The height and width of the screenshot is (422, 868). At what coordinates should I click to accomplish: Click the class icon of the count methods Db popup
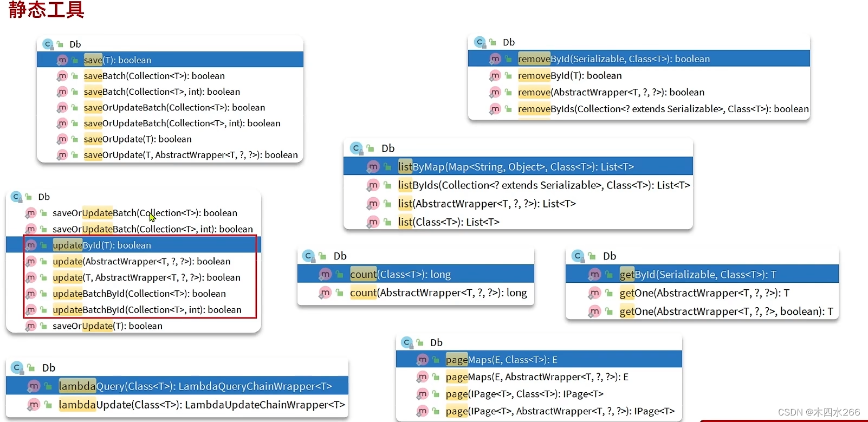coord(308,256)
